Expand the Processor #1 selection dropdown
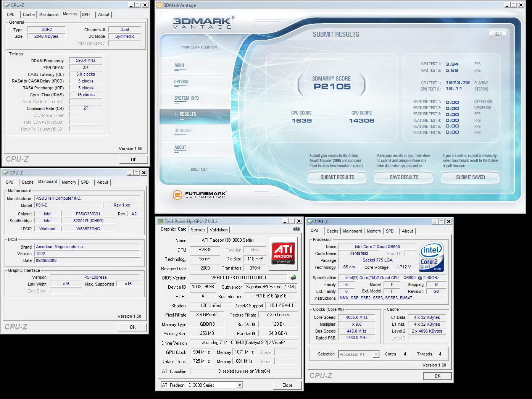Screen dimensions: 532x399 pos(376,354)
